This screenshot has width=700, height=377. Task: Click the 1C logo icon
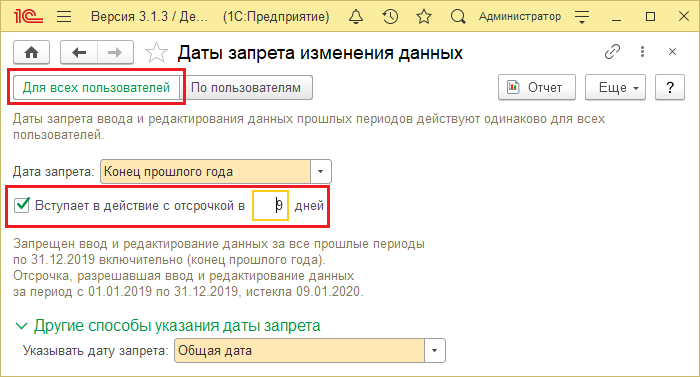point(29,17)
